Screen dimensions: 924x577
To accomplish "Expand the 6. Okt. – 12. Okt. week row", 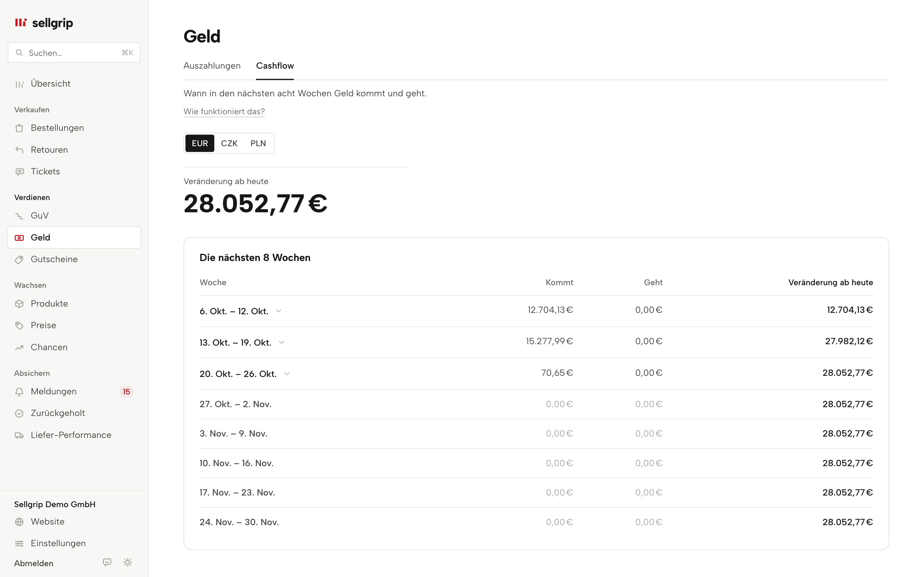I will click(x=278, y=311).
